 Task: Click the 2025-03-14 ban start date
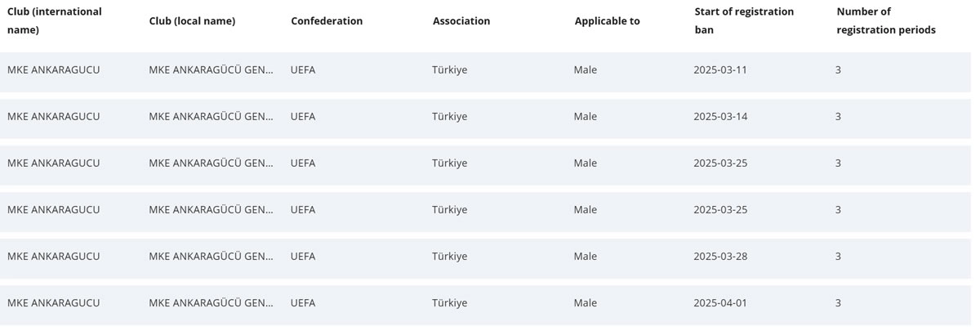[720, 117]
